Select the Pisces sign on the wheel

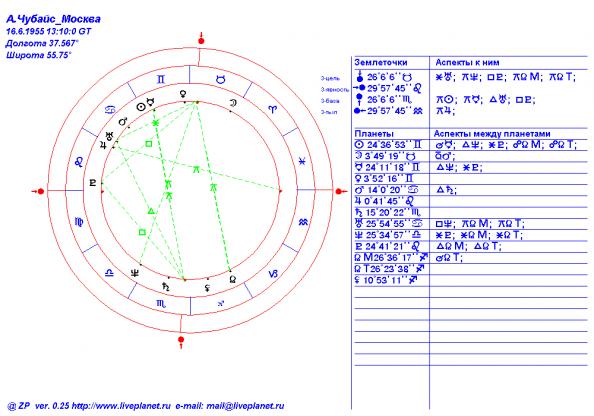pos(302,161)
